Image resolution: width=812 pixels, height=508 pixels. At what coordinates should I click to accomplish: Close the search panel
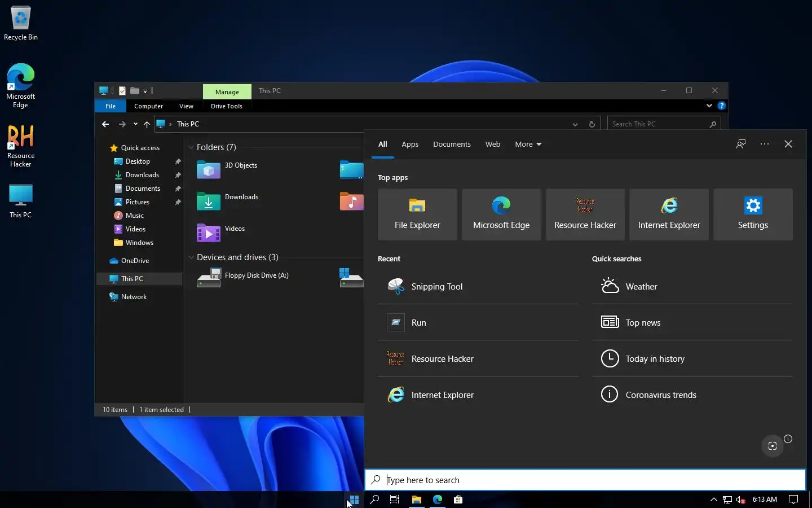pos(788,144)
